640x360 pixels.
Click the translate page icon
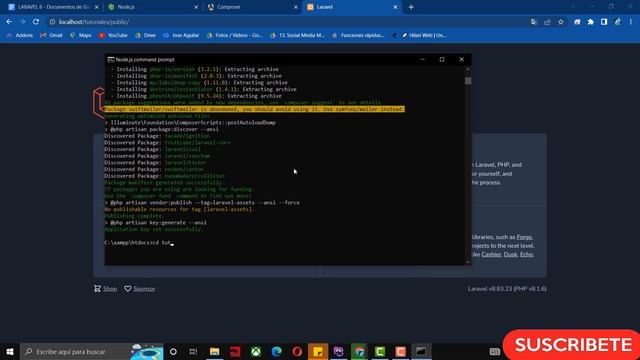coord(534,22)
